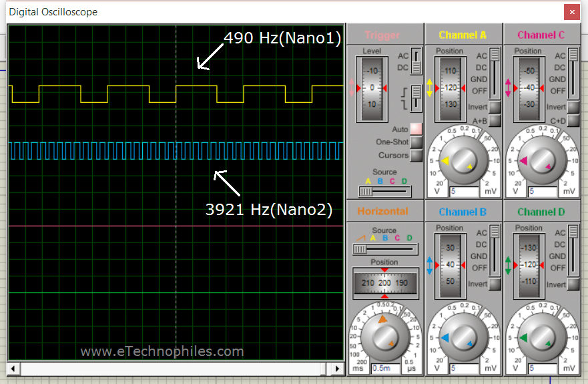
Task: Click the green Channel D large pointer
Action: pyautogui.click(x=523, y=338)
